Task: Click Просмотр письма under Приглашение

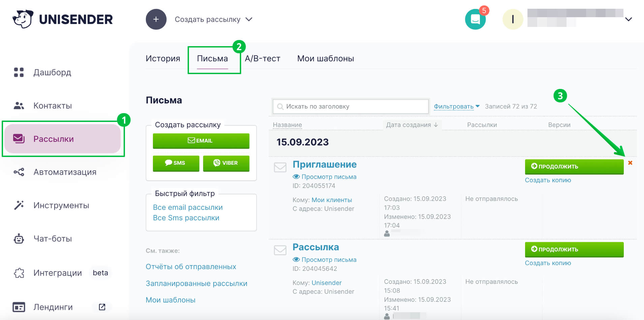Action: (329, 177)
